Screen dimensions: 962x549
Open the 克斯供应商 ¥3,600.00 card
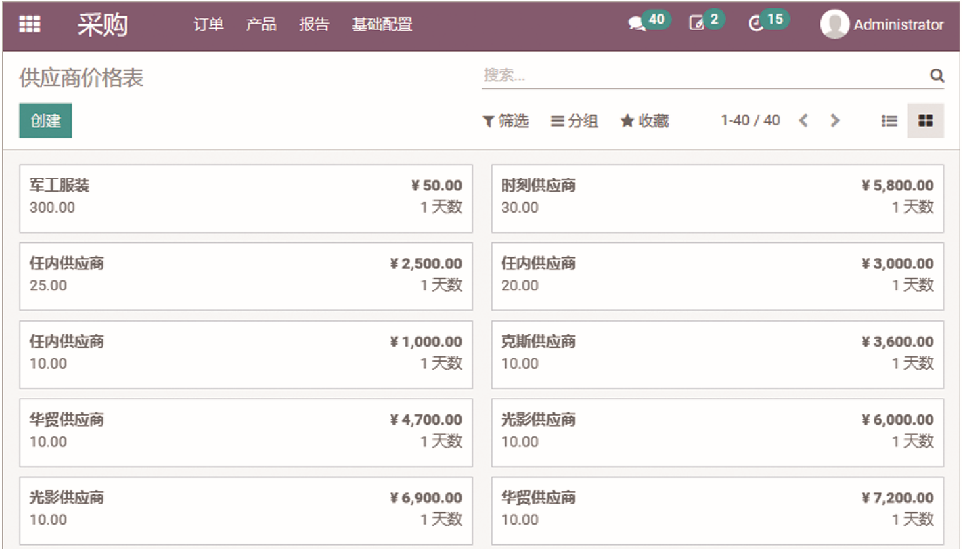click(x=717, y=353)
